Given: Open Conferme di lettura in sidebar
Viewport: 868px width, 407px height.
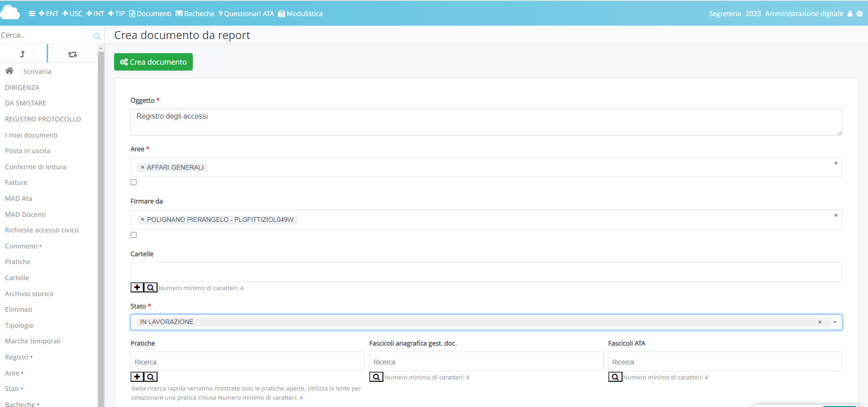Looking at the screenshot, I should pos(36,167).
